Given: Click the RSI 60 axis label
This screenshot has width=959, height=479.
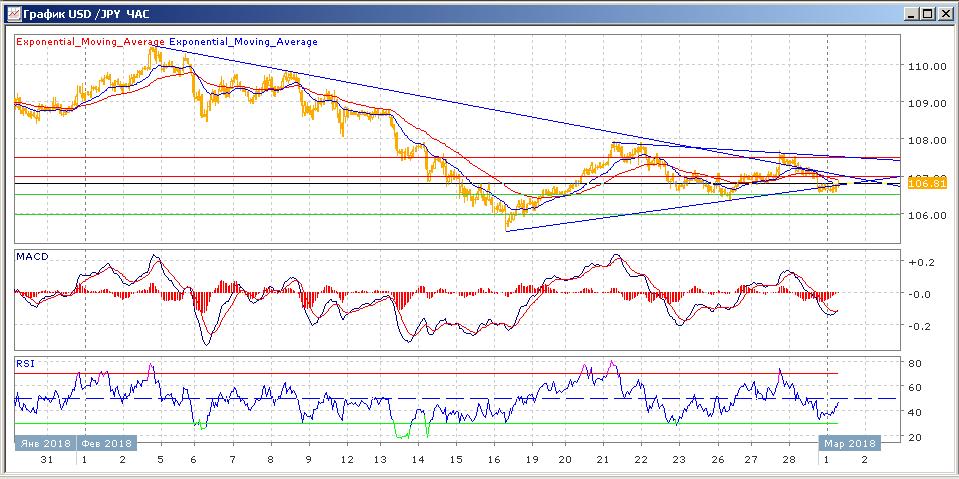Looking at the screenshot, I should pyautogui.click(x=915, y=387).
